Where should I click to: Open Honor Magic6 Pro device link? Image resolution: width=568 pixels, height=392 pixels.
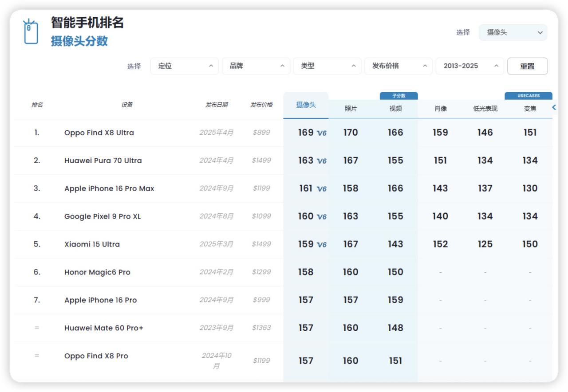click(97, 272)
